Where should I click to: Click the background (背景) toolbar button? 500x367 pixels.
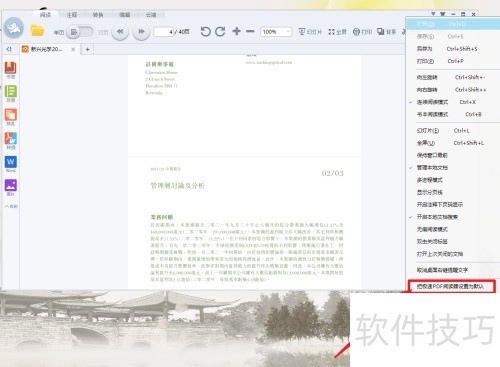point(386,32)
